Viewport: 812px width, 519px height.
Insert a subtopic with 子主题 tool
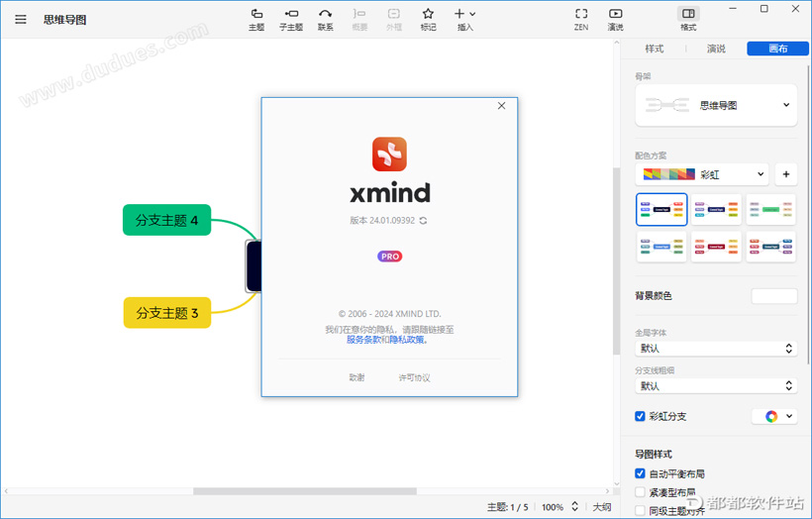[291, 20]
